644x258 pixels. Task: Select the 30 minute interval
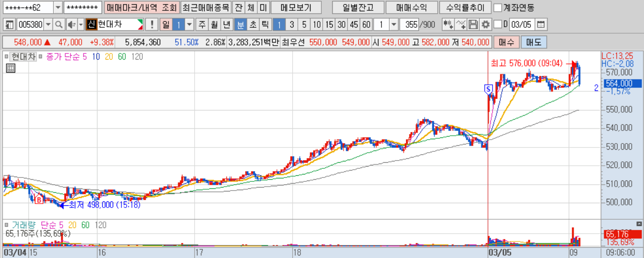[342, 24]
